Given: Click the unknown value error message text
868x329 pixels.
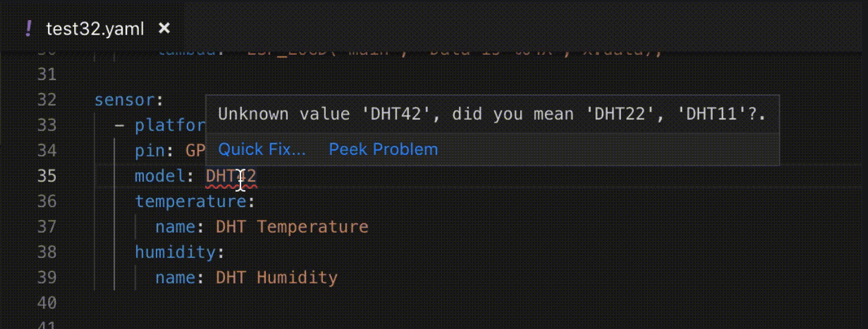Looking at the screenshot, I should tap(492, 114).
